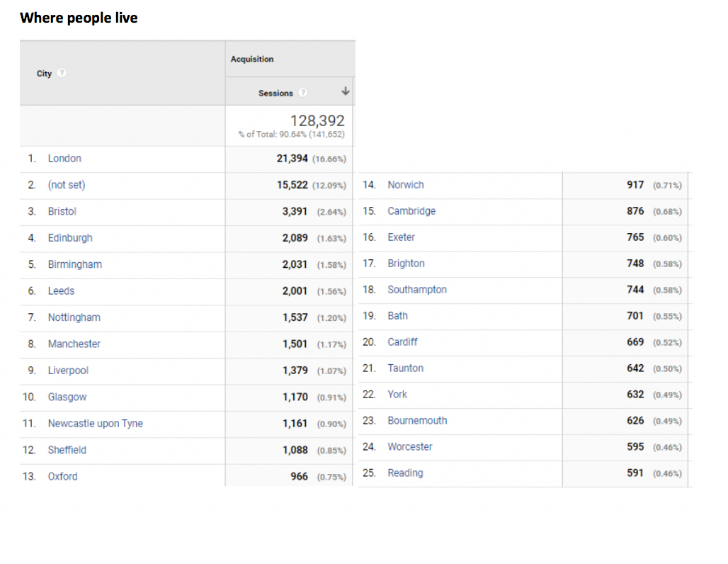
Task: Open the Edinburgh city link
Action: point(70,238)
